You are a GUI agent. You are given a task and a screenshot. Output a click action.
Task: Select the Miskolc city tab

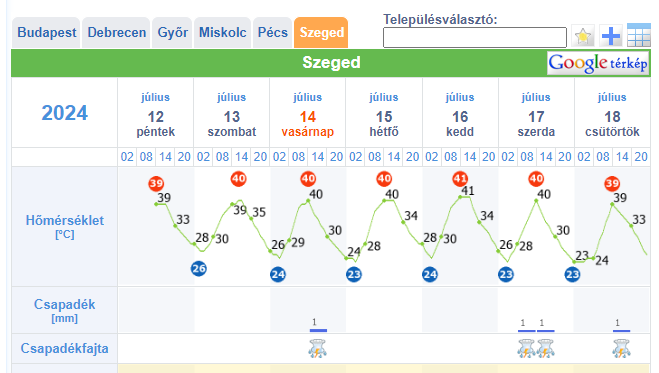pyautogui.click(x=222, y=33)
